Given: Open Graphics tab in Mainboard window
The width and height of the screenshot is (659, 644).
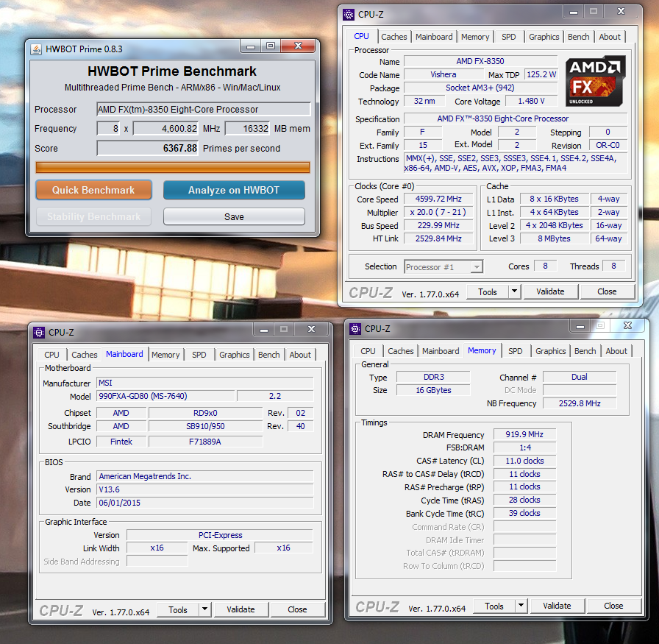Looking at the screenshot, I should pos(234,355).
